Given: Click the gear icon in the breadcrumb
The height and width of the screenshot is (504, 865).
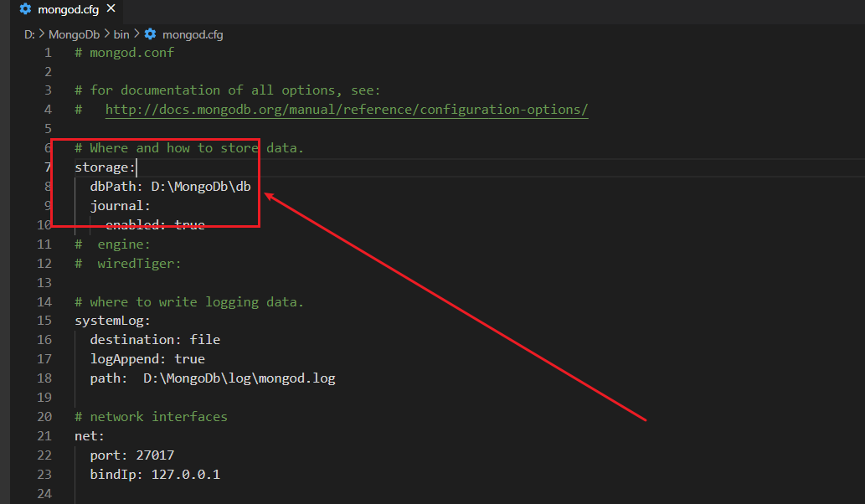Looking at the screenshot, I should (x=150, y=34).
